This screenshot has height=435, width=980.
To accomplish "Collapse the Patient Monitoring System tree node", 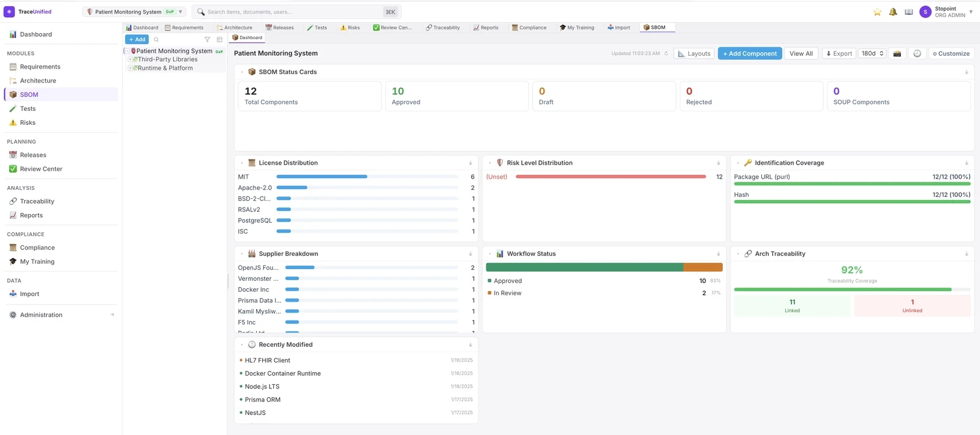I will [127, 51].
